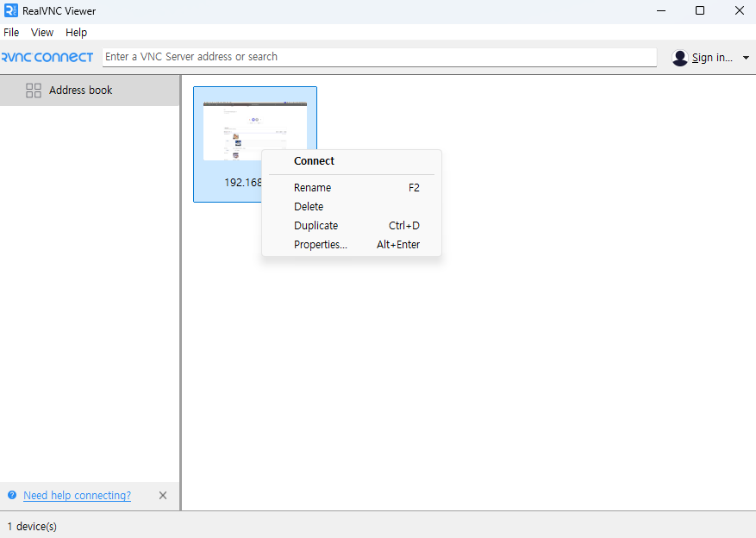Open the Need help connecting? link
756x538 pixels.
(77, 496)
